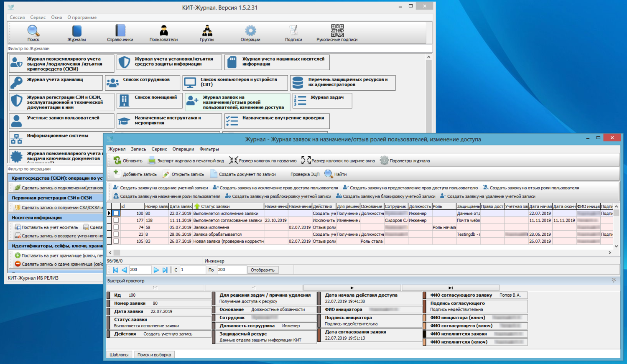Click Поставить на учет носитель

(x=46, y=227)
